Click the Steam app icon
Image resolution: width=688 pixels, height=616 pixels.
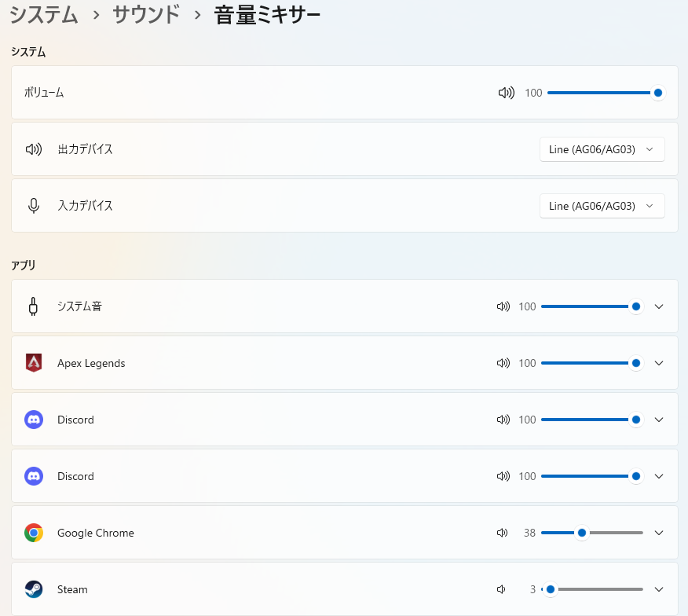point(34,589)
